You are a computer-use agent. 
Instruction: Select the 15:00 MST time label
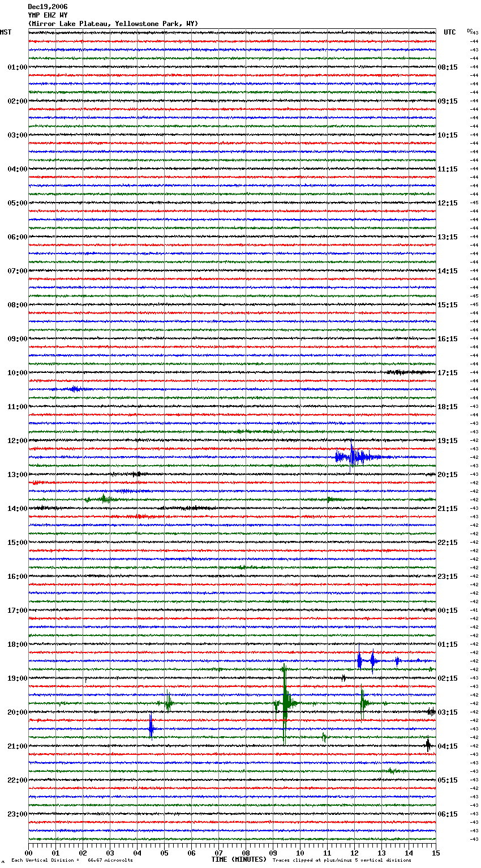[x=18, y=543]
